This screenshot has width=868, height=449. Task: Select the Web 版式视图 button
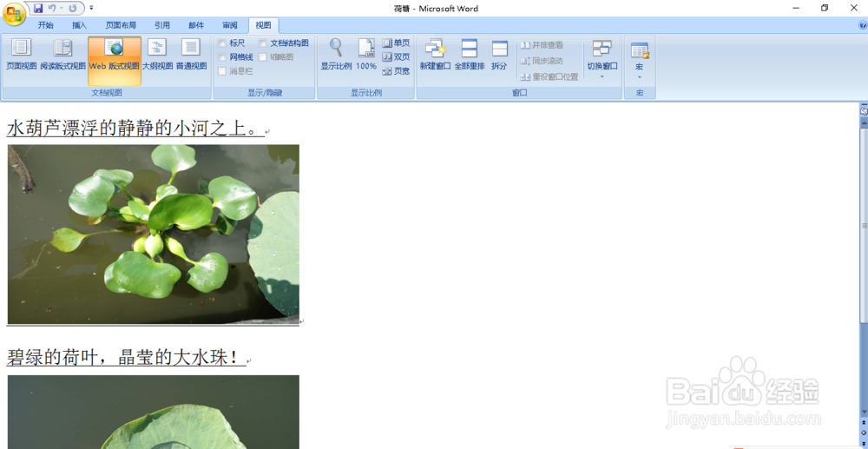(114, 61)
